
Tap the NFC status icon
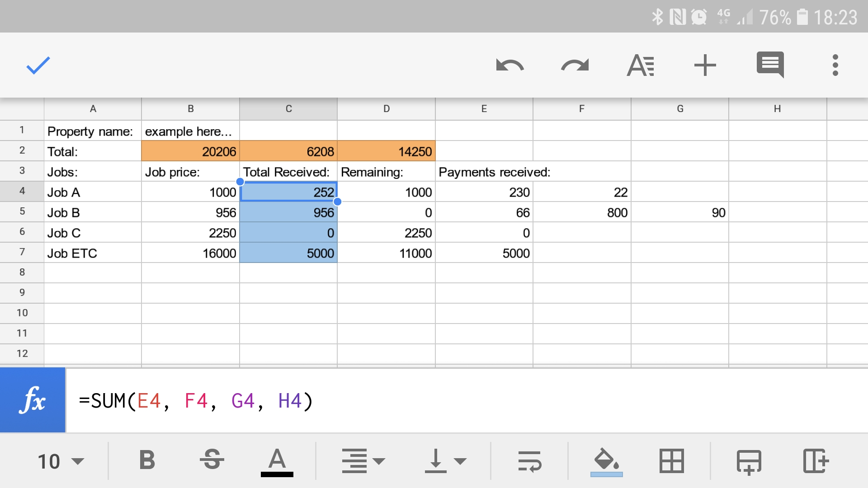pyautogui.click(x=678, y=17)
